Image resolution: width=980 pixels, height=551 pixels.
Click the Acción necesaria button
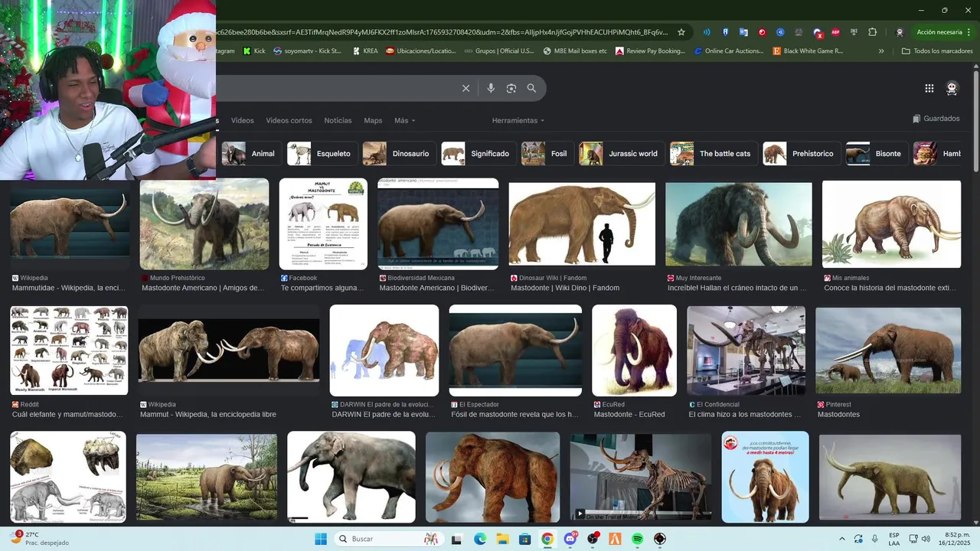tap(939, 32)
